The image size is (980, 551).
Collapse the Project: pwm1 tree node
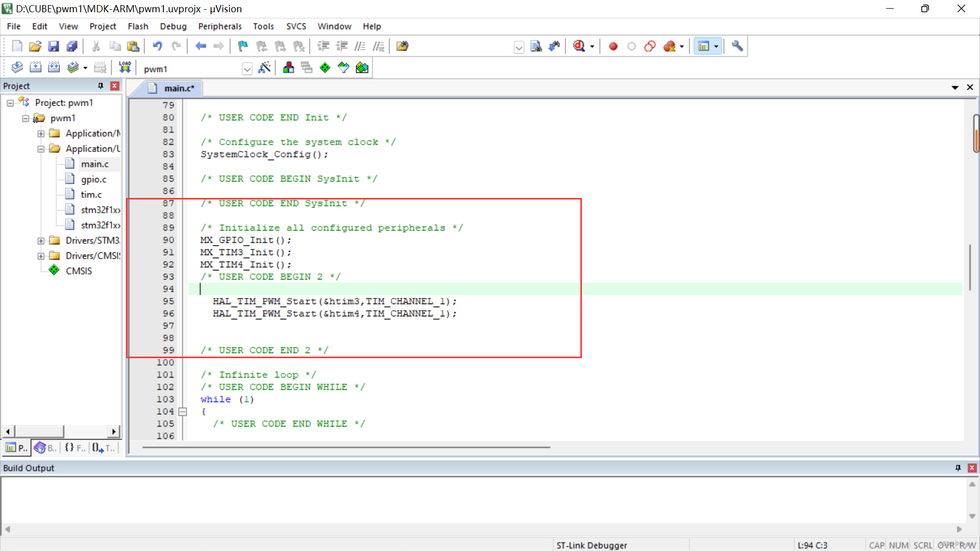click(10, 103)
